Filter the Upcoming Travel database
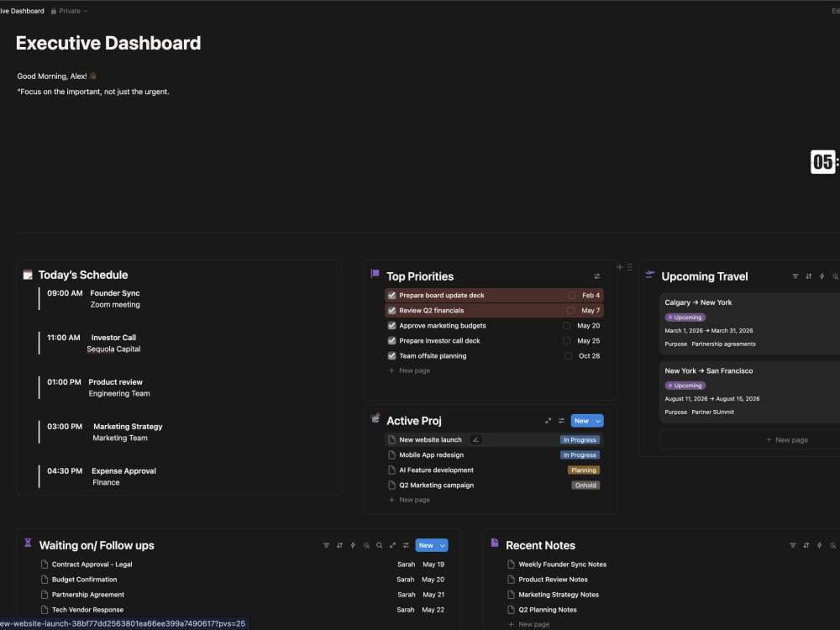The height and width of the screenshot is (630, 840). (x=795, y=276)
